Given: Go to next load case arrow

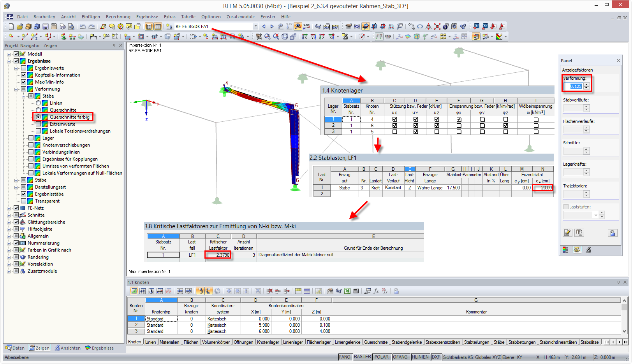Looking at the screenshot, I should pos(272,26).
